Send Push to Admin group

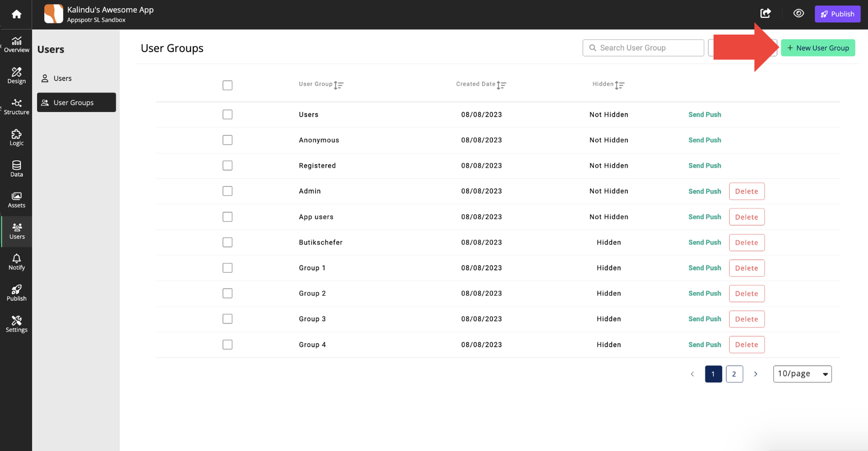pyautogui.click(x=704, y=191)
